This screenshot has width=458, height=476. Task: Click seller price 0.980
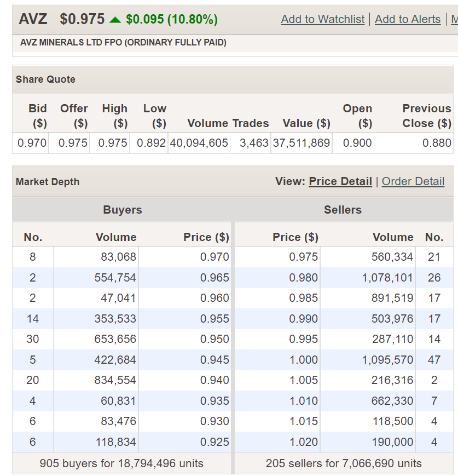(303, 278)
